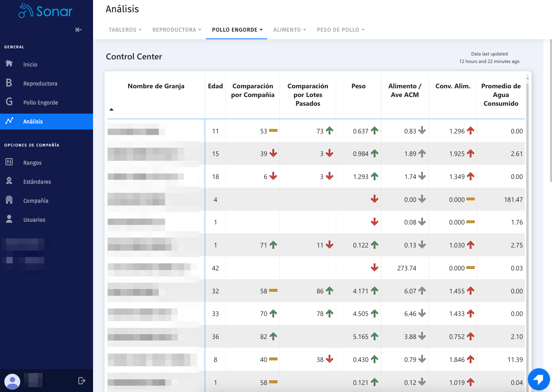Open the ALIMENTO dropdown
The height and width of the screenshot is (392, 552).
289,30
